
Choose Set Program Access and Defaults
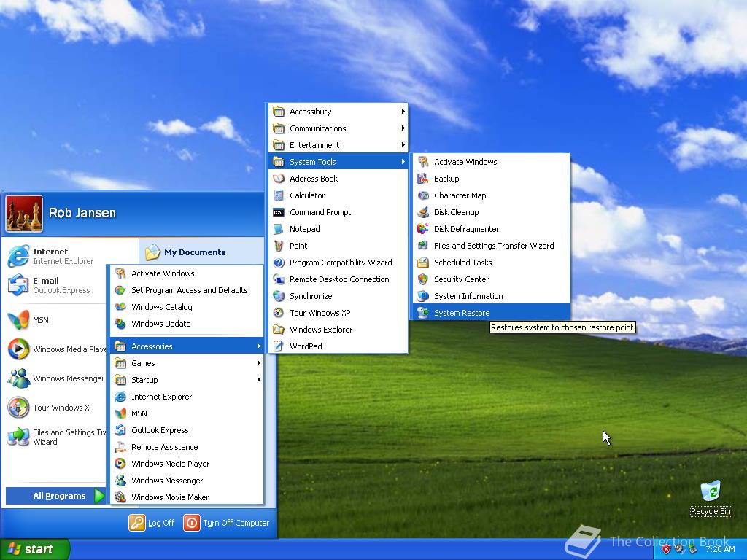point(187,290)
